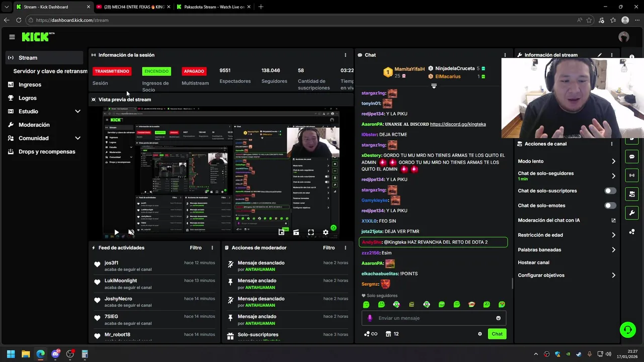644x362 pixels.
Task: Open the discord.gg/kingteka link in chat
Action: coord(458,124)
